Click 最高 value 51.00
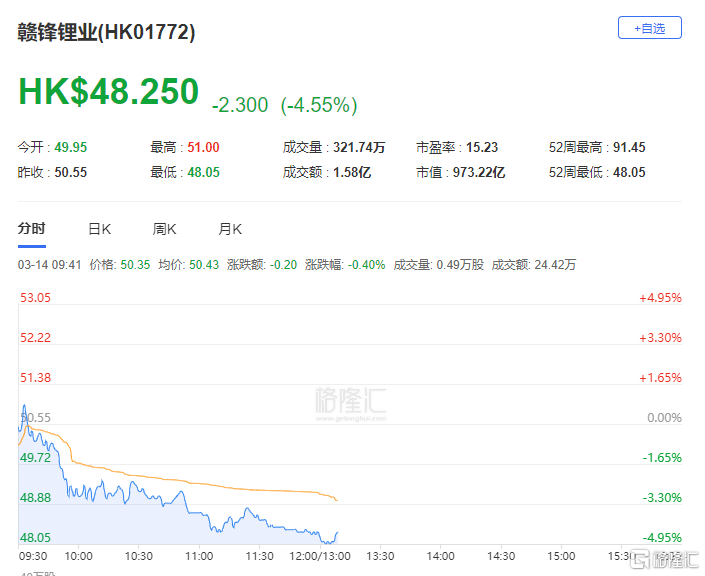The height and width of the screenshot is (576, 705). point(203,147)
